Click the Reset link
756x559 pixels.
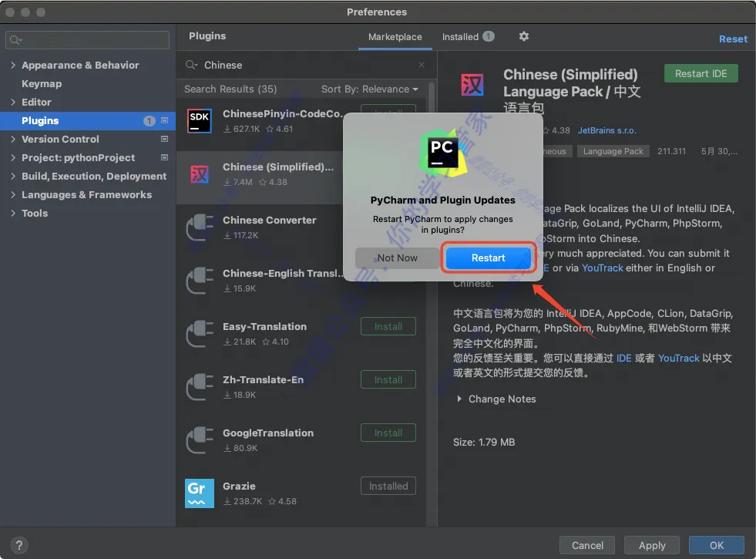[x=733, y=39]
